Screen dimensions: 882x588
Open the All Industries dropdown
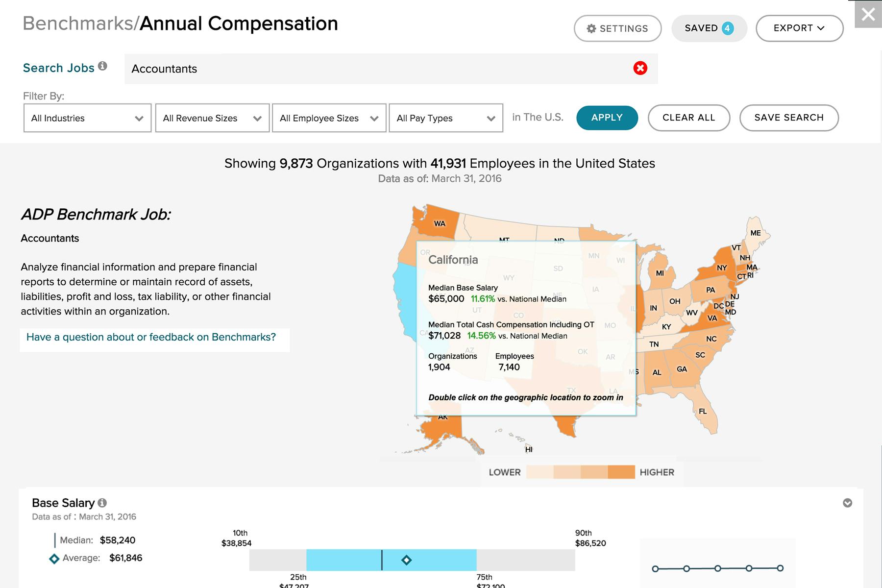[87, 118]
